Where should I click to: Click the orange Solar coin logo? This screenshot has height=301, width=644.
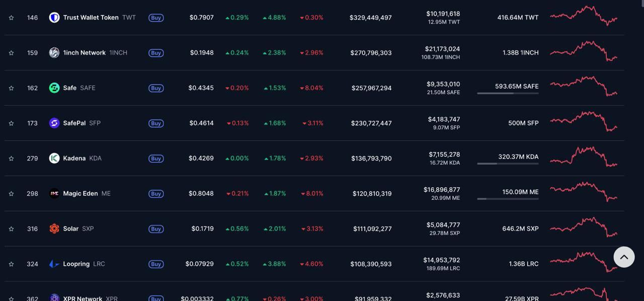(54, 229)
